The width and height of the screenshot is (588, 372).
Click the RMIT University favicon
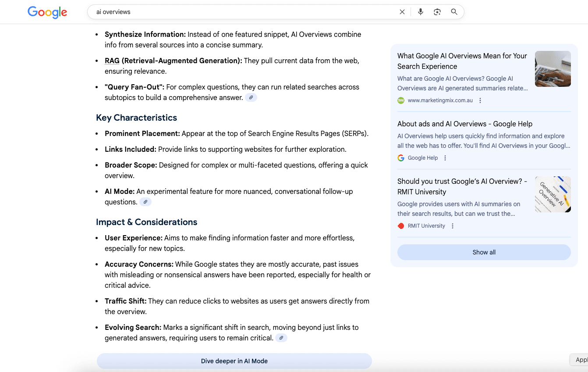(x=400, y=225)
